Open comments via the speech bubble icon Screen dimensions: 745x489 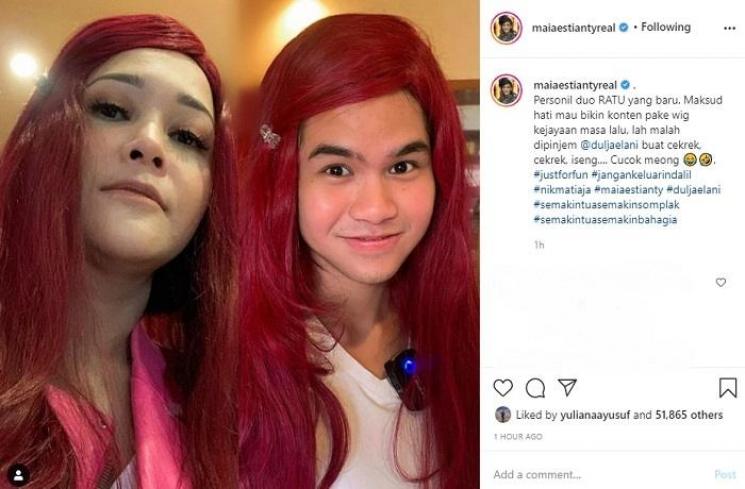[x=535, y=388]
